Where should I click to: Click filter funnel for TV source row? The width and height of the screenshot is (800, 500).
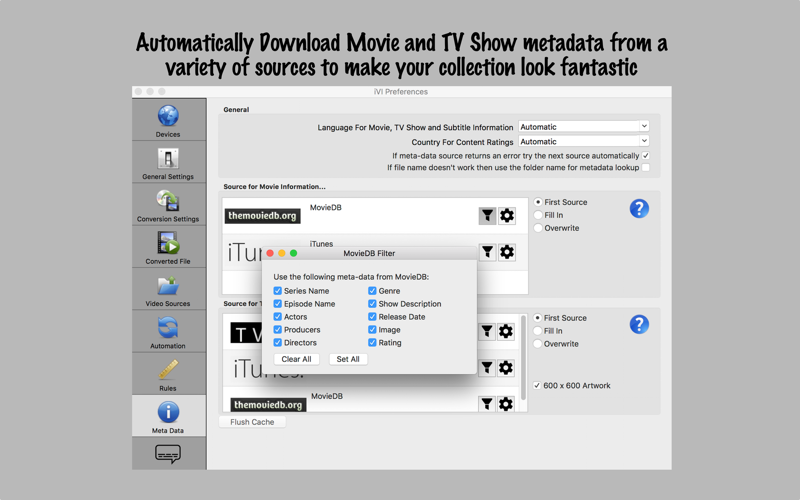(487, 332)
